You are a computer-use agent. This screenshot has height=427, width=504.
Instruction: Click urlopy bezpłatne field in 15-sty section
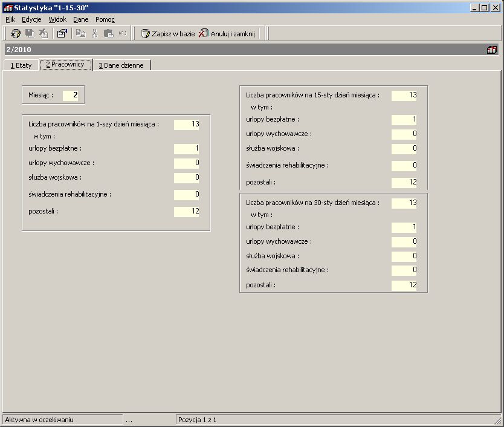tap(404, 119)
